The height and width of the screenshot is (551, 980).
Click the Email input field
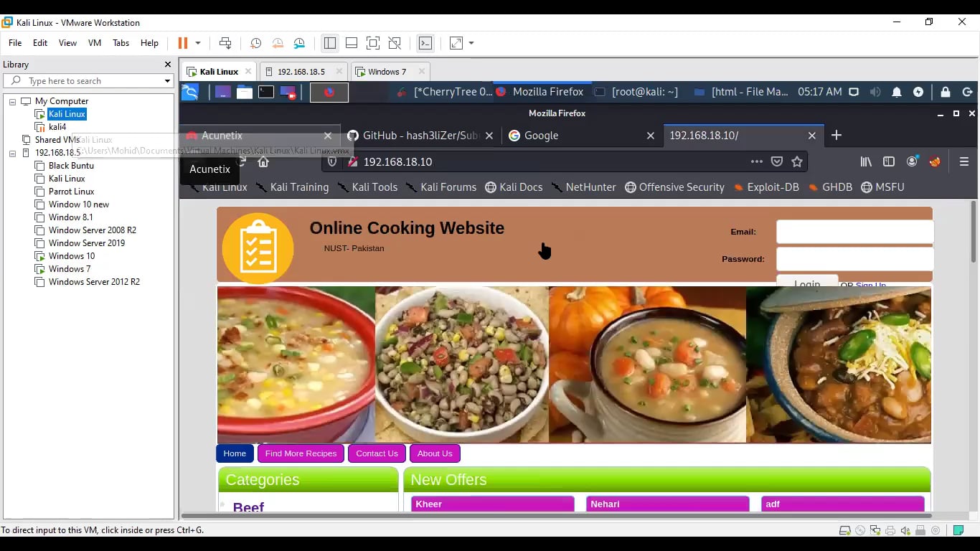[x=855, y=232]
